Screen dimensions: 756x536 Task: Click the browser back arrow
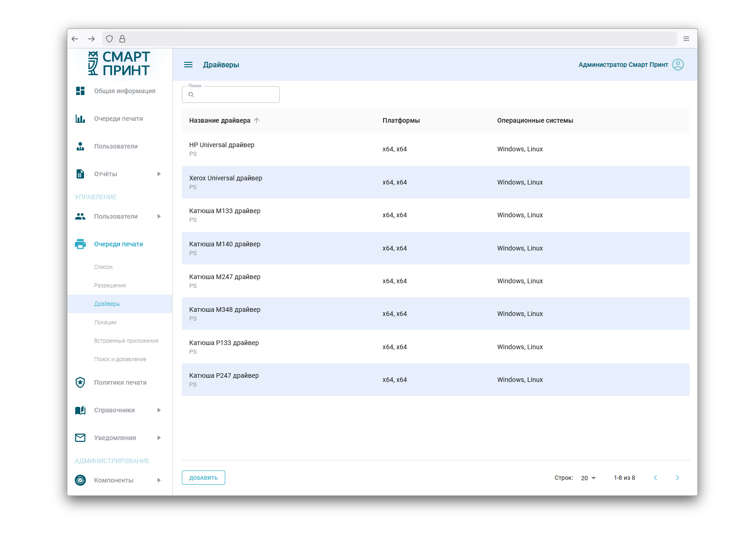pyautogui.click(x=75, y=39)
